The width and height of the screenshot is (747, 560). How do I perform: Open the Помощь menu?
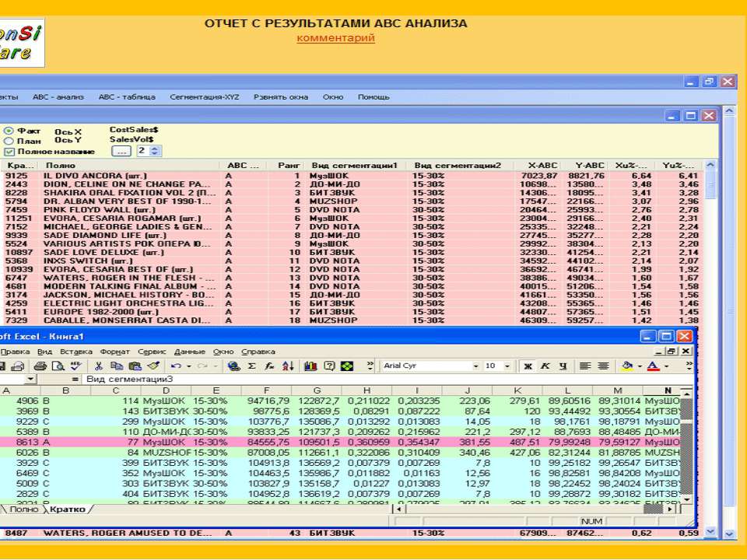(373, 96)
